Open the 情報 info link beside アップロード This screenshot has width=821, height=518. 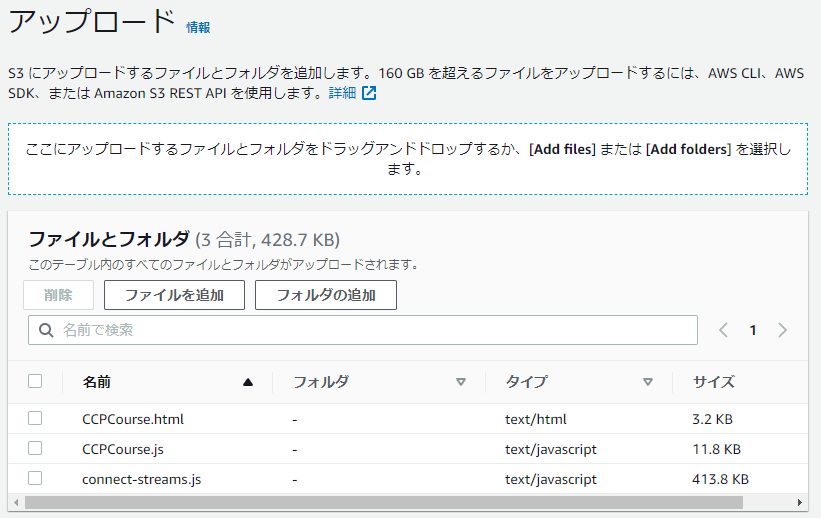(x=198, y=28)
